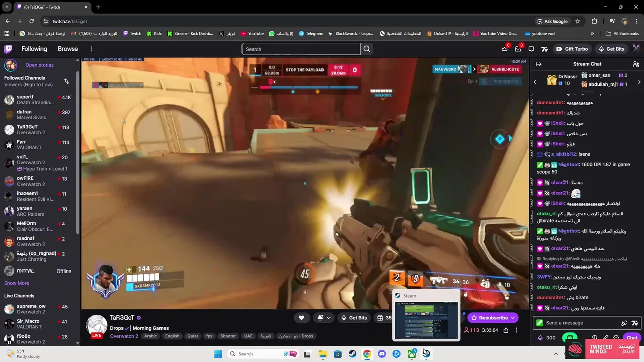Screen dimensions: 644x362
Task: Open supreme_ow live channel
Action: (x=38, y=309)
